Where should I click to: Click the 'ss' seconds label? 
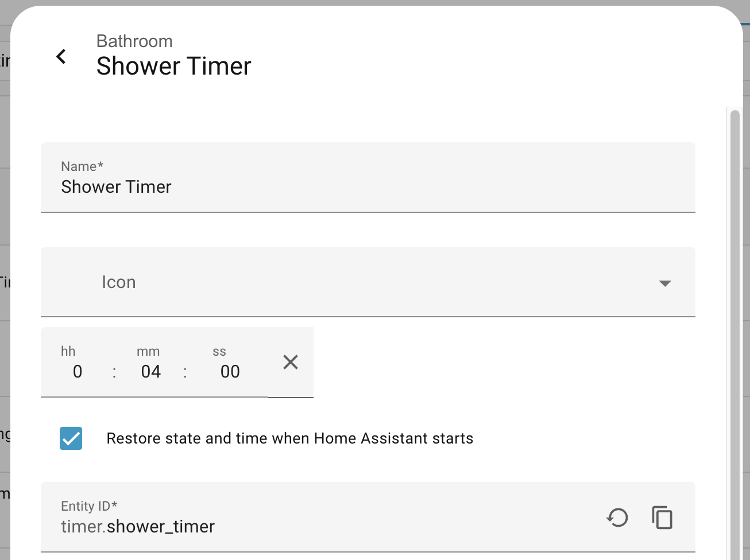[x=219, y=351]
